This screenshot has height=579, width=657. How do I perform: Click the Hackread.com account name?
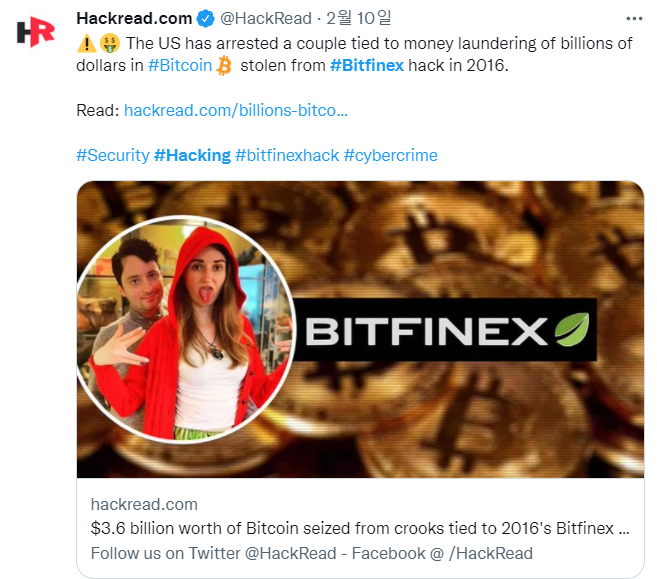click(x=134, y=18)
